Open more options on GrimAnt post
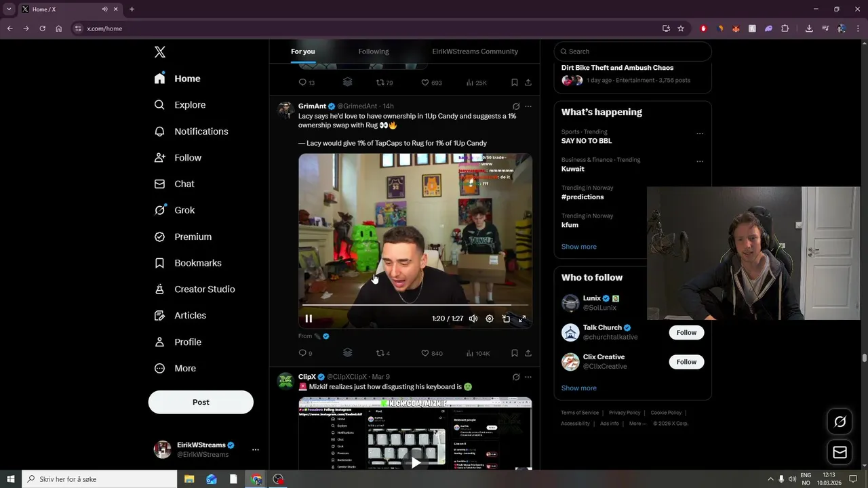Screen dimensions: 868x488 (528, 106)
